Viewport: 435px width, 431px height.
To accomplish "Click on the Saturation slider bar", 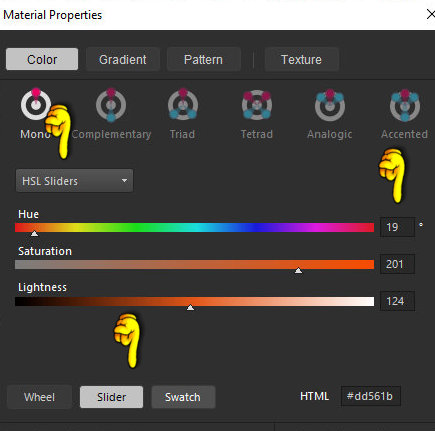I will click(x=194, y=264).
